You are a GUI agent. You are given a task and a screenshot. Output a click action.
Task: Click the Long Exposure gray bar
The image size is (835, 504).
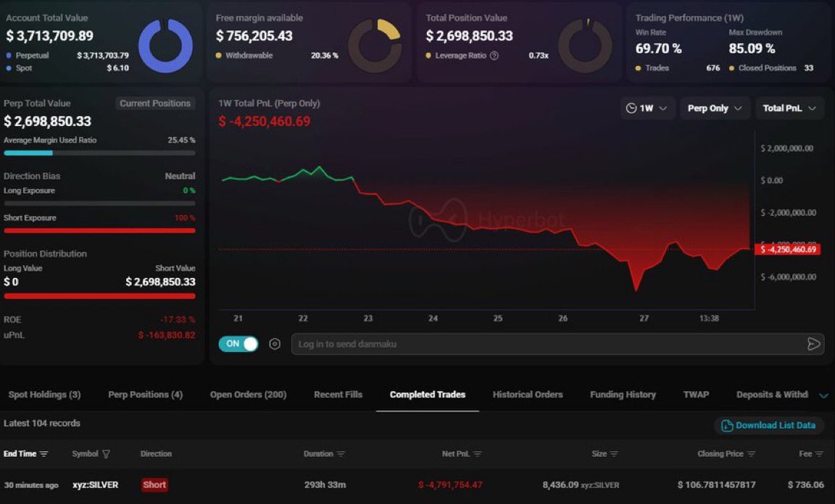click(99, 203)
